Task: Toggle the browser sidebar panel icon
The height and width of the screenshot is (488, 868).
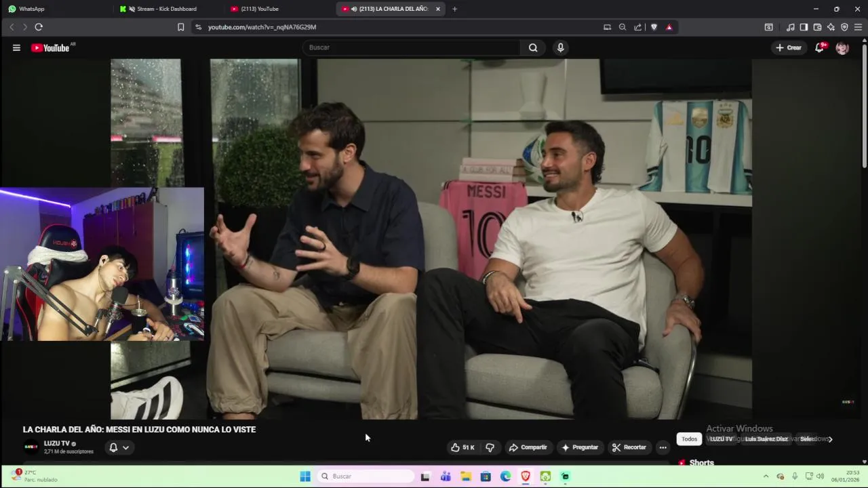Action: (x=804, y=27)
